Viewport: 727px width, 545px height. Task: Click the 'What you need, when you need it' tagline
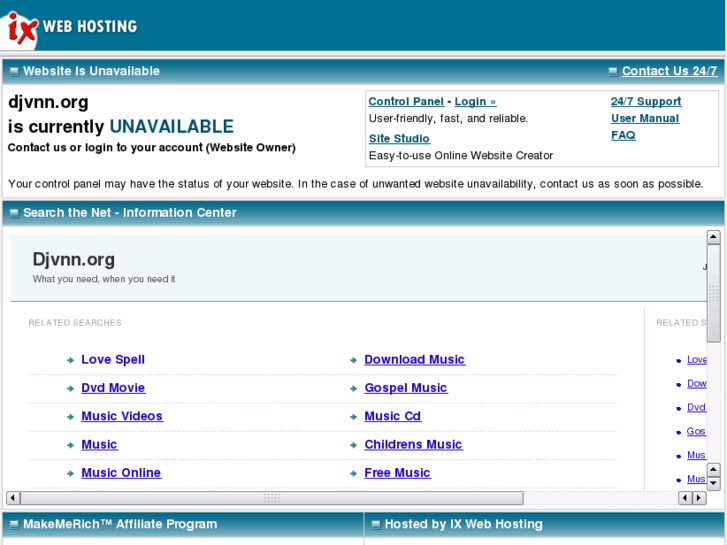104,279
